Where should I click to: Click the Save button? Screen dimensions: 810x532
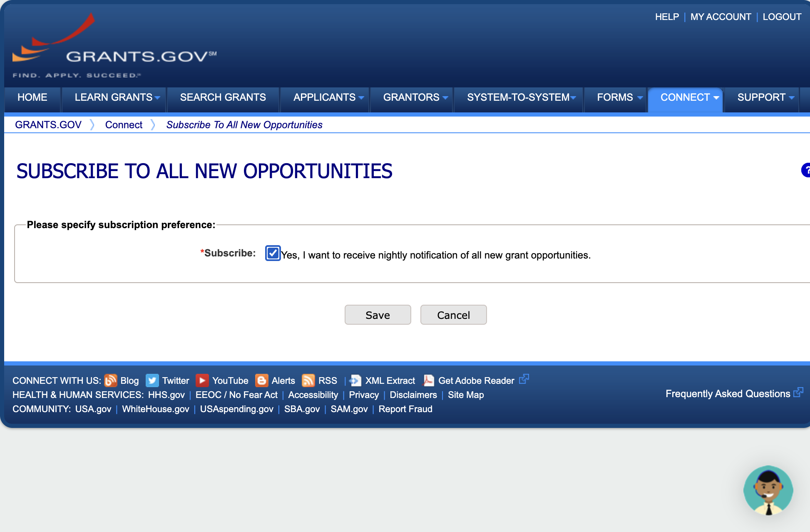click(378, 315)
